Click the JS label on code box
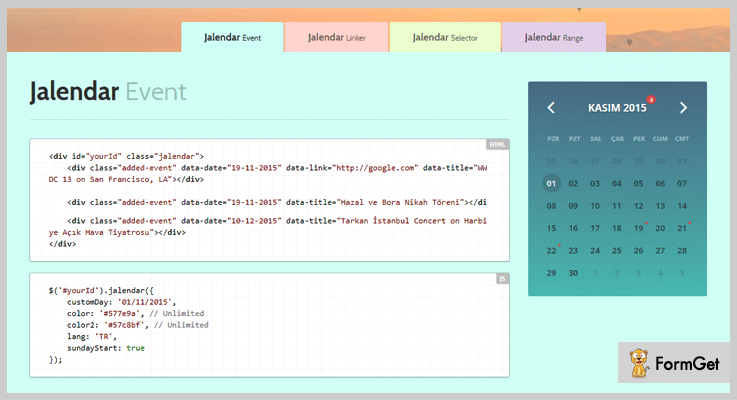The width and height of the screenshot is (737, 400). pos(502,279)
